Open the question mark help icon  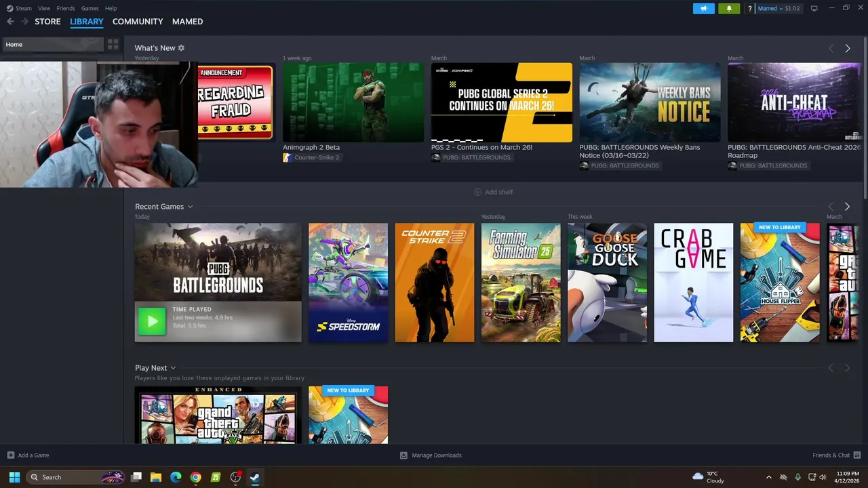pyautogui.click(x=749, y=8)
